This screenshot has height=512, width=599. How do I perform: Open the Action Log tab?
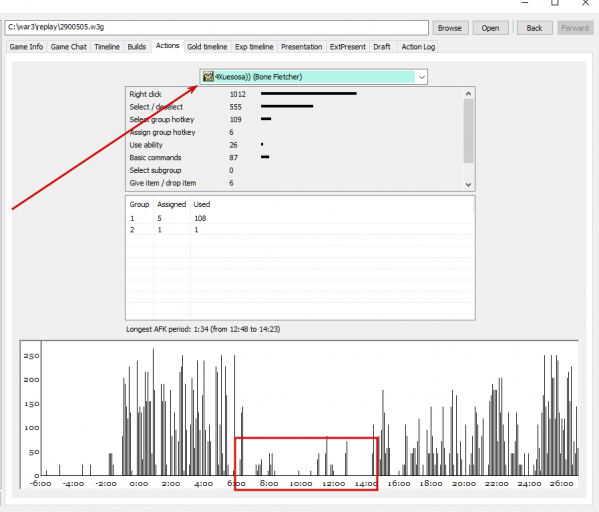click(x=418, y=47)
